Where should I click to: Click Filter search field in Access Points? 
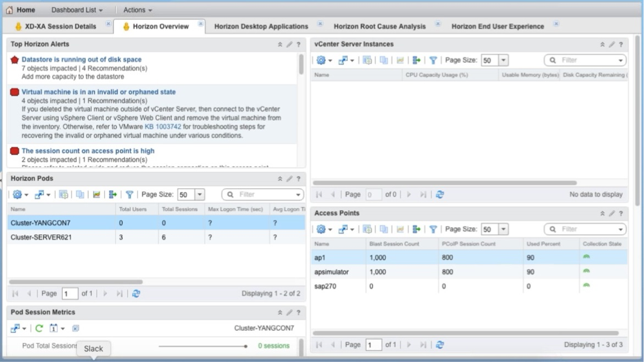[x=585, y=229]
